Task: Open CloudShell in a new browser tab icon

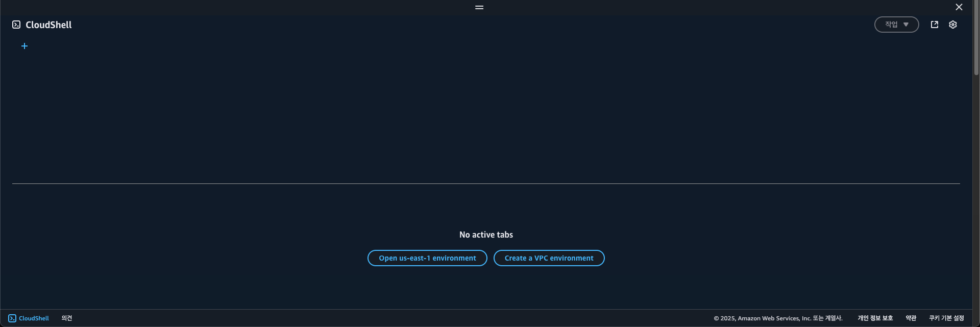Action: (x=935, y=25)
